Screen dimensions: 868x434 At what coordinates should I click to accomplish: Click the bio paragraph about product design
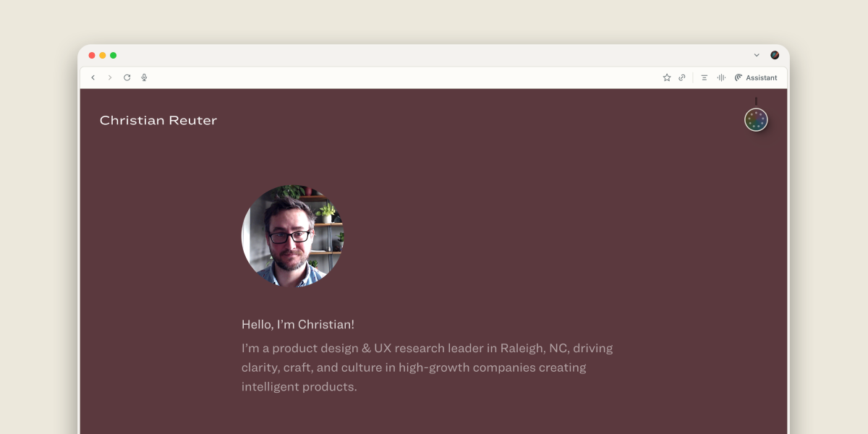point(427,367)
